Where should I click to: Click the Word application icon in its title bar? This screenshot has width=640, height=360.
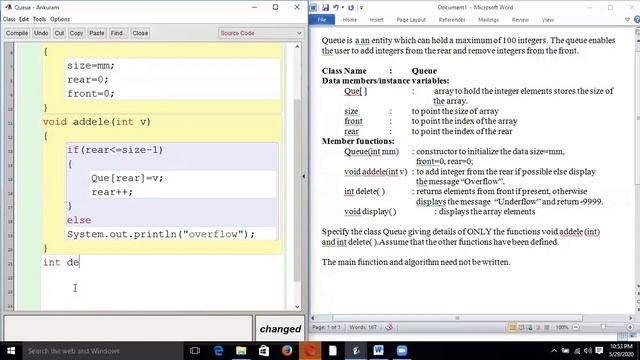tap(313, 7)
